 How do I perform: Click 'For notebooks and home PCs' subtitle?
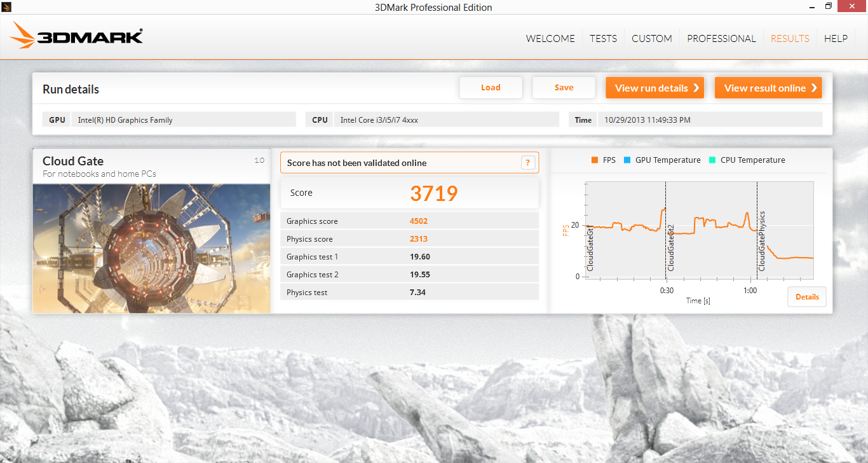[x=99, y=174]
